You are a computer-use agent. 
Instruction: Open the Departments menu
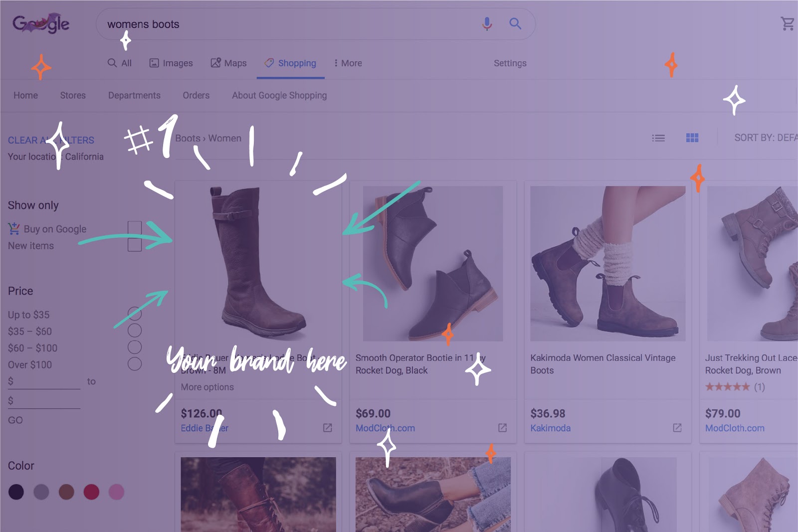(134, 95)
